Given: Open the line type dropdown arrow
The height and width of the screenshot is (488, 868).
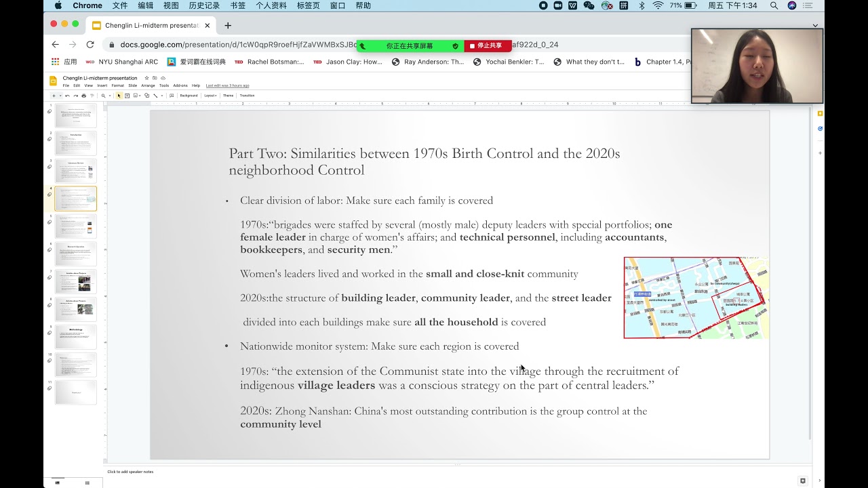Looking at the screenshot, I should point(161,96).
